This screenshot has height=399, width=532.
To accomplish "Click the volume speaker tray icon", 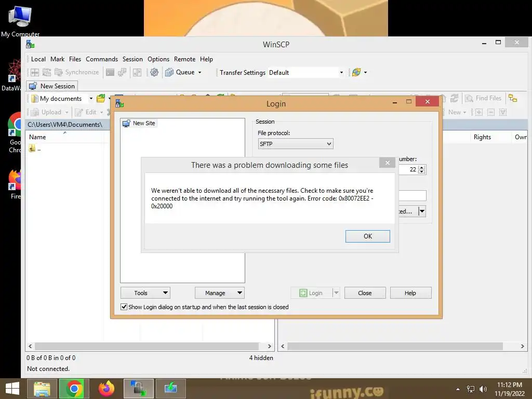I will point(483,389).
